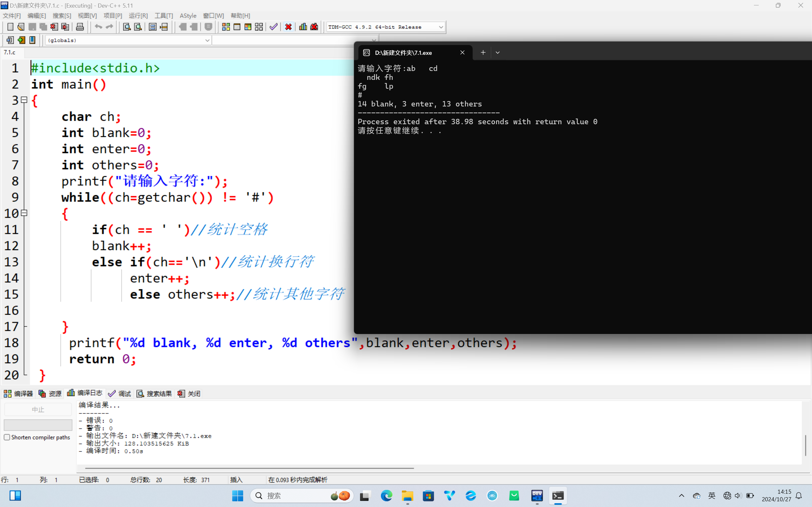The width and height of the screenshot is (812, 507).
Task: Click the Print icon in toolbar
Action: [80, 27]
